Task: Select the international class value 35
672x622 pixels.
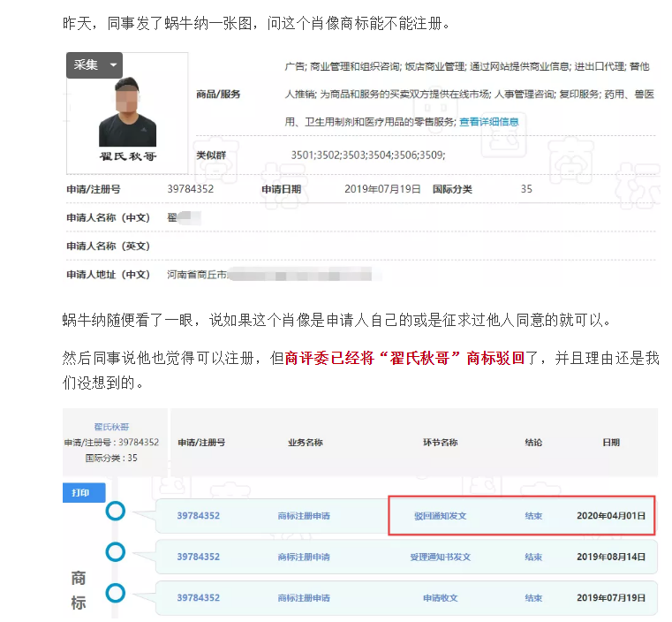Action: 526,189
